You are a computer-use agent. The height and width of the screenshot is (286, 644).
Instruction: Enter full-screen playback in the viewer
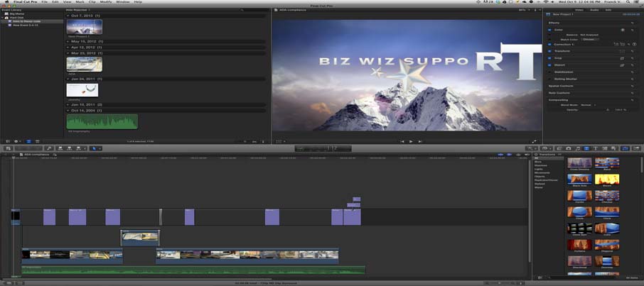click(535, 141)
